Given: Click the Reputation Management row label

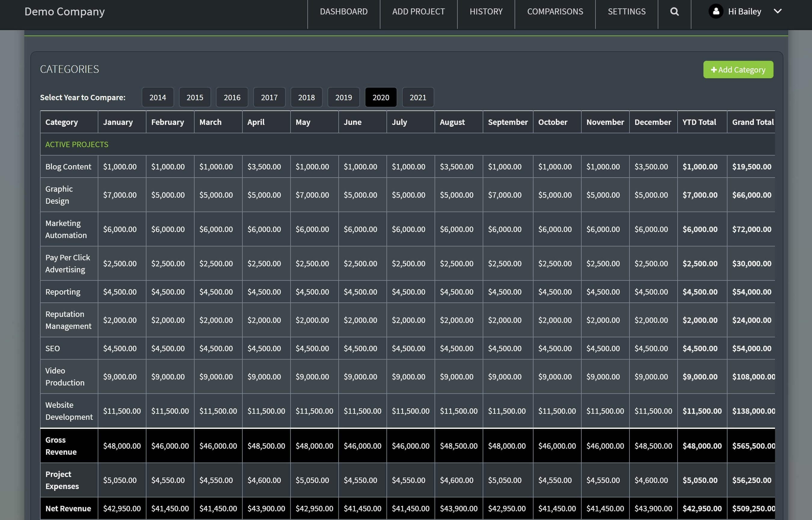Looking at the screenshot, I should click(68, 320).
